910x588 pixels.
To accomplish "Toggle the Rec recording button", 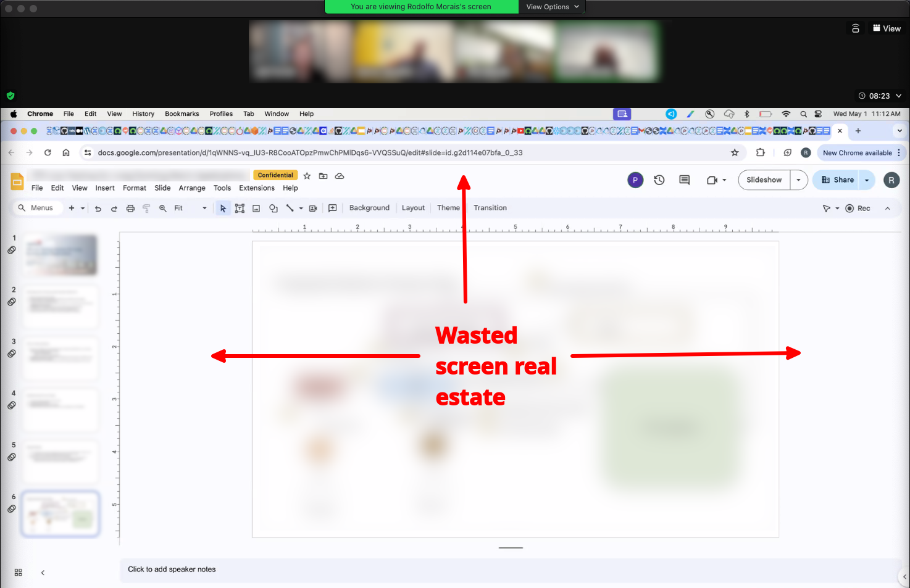I will tap(858, 209).
